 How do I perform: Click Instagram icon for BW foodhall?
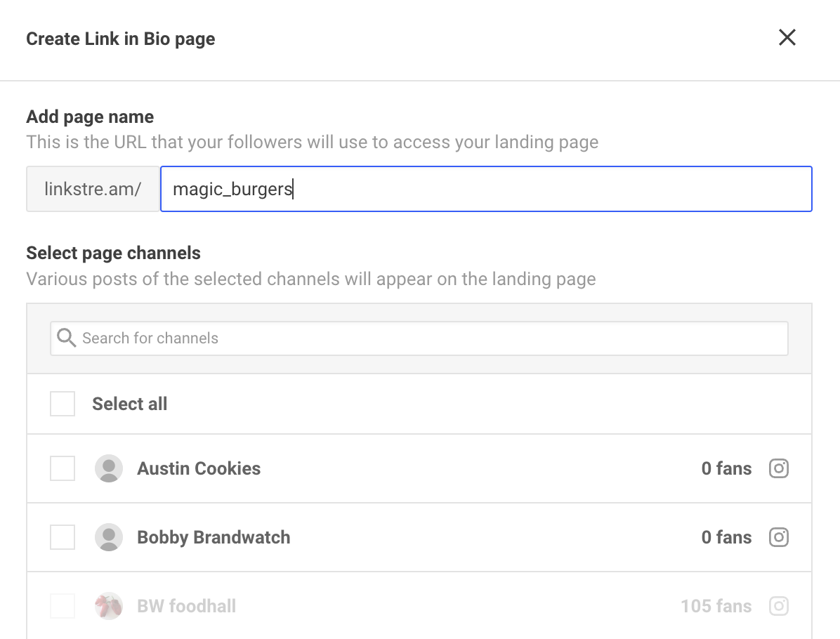click(x=778, y=606)
